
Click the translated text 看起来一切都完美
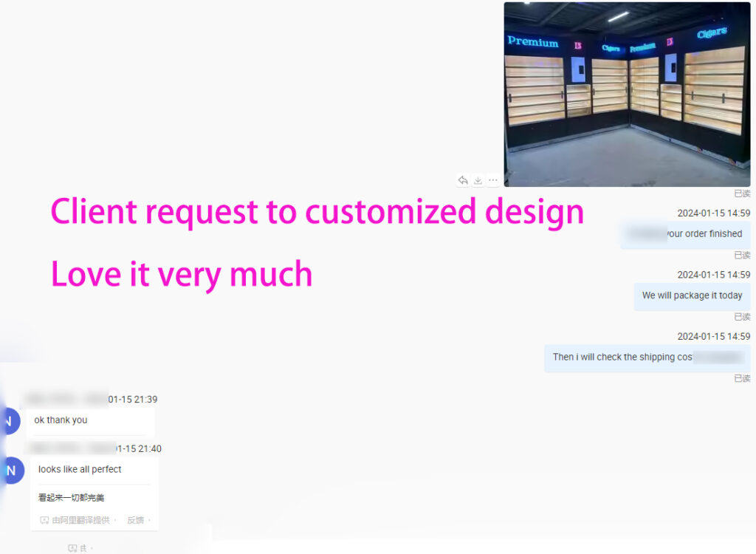[72, 498]
